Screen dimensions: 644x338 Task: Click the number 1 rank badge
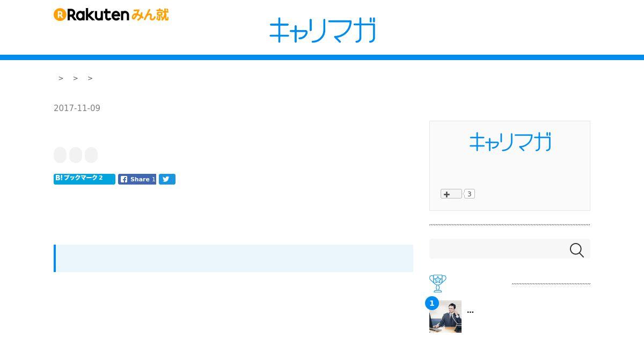tap(431, 303)
